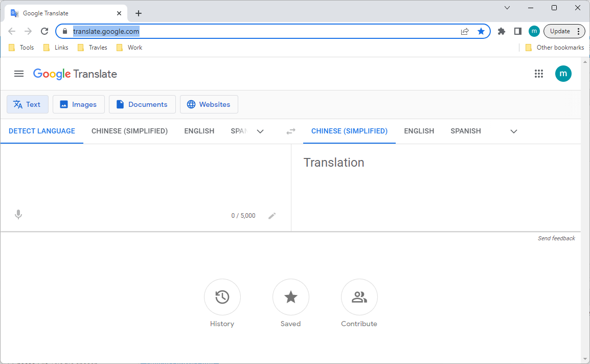Screen dimensions: 590x364
Task: Swap source and target languages
Action: click(291, 131)
